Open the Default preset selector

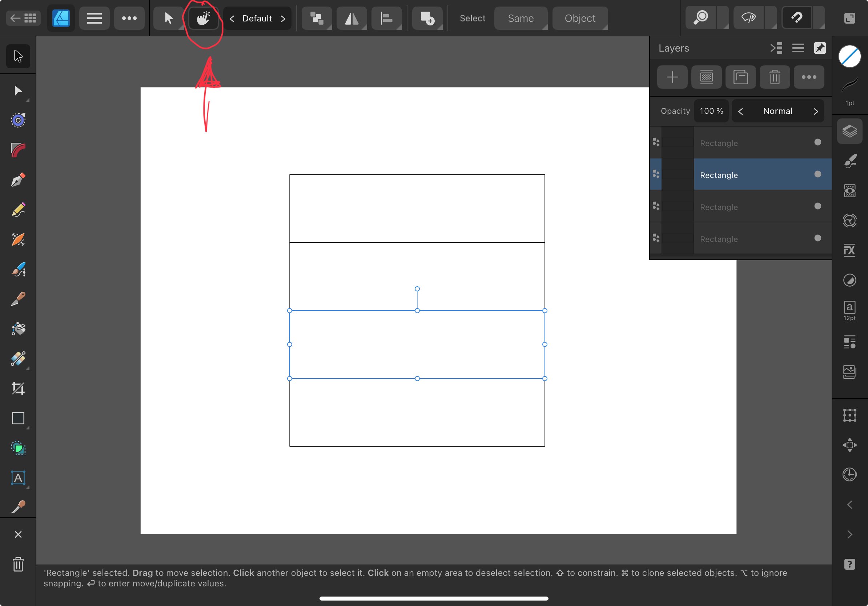coord(257,18)
